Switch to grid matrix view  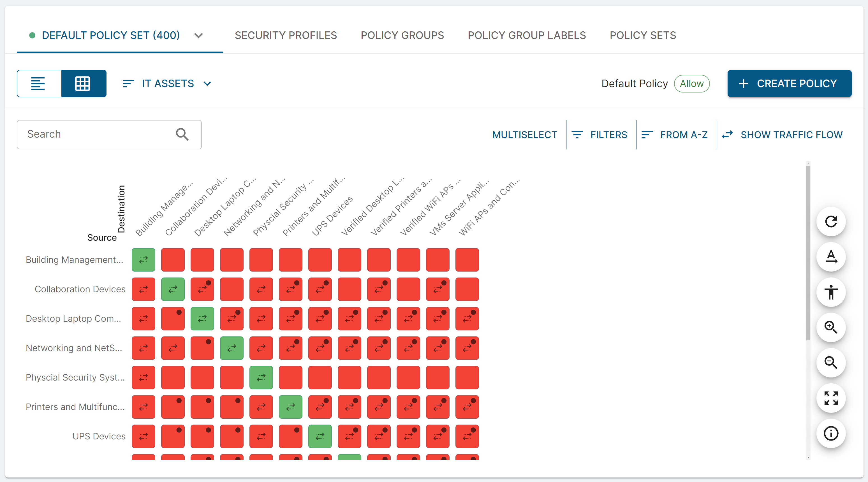point(83,84)
